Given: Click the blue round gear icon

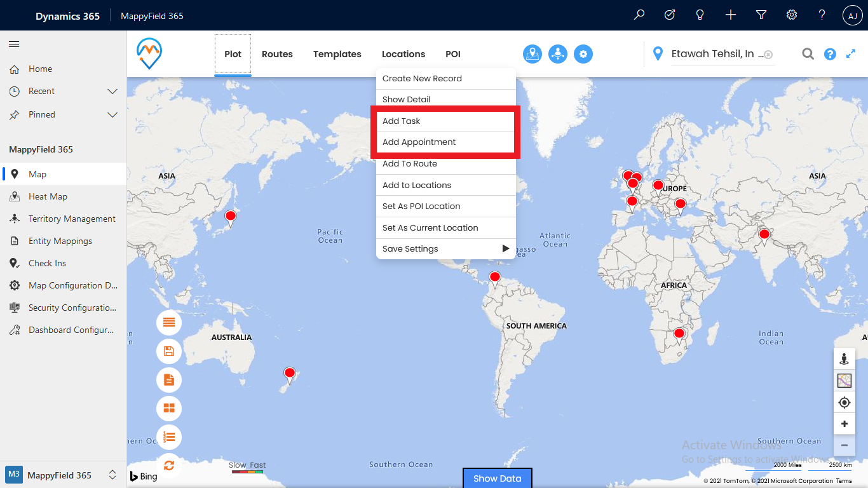Looking at the screenshot, I should point(583,54).
